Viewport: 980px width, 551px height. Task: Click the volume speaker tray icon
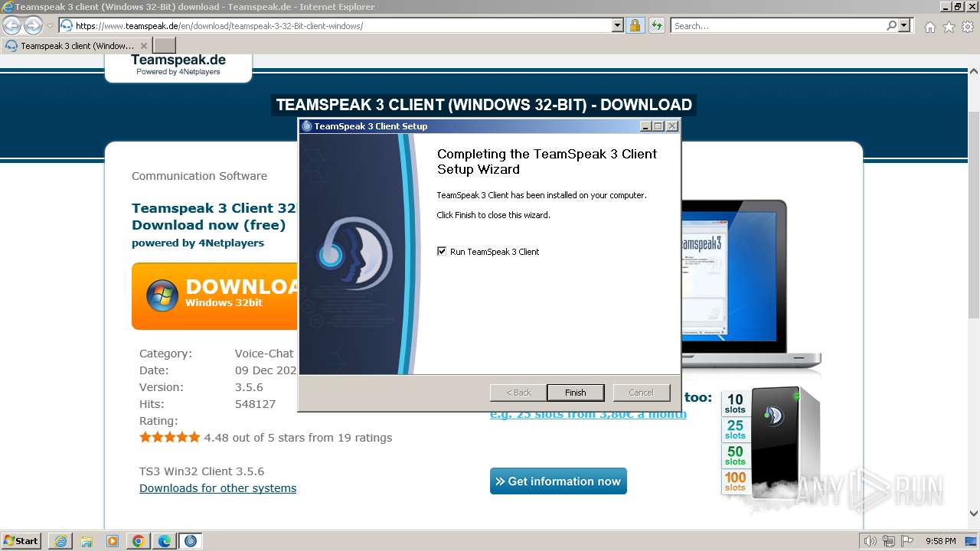(x=870, y=541)
